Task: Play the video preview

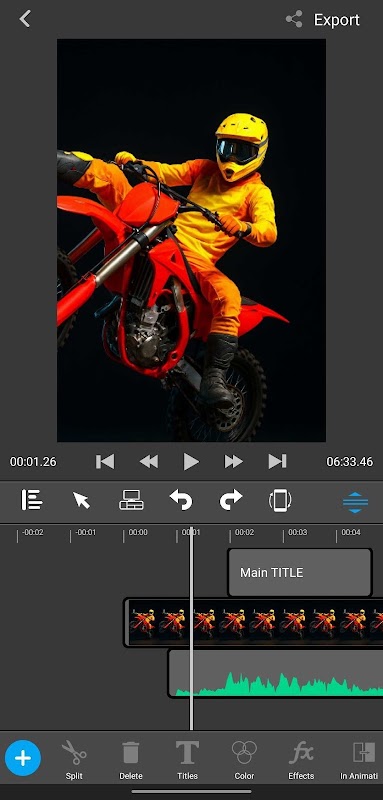Action: (191, 462)
